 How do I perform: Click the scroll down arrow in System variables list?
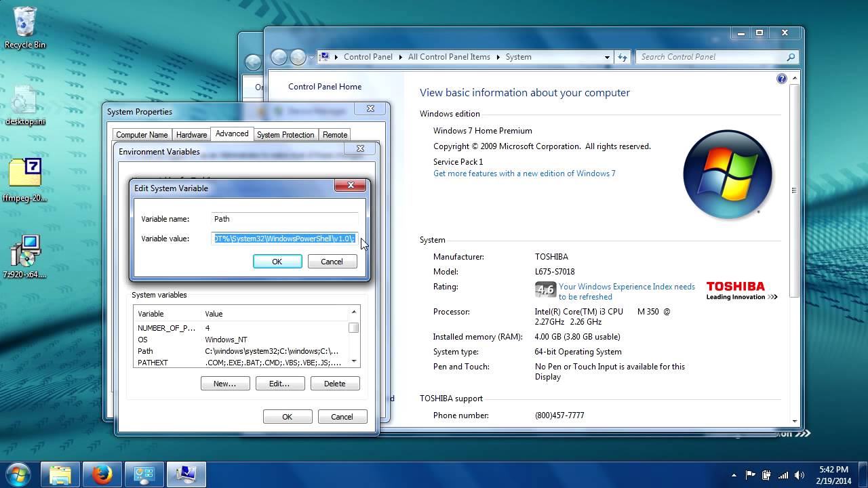(x=353, y=361)
